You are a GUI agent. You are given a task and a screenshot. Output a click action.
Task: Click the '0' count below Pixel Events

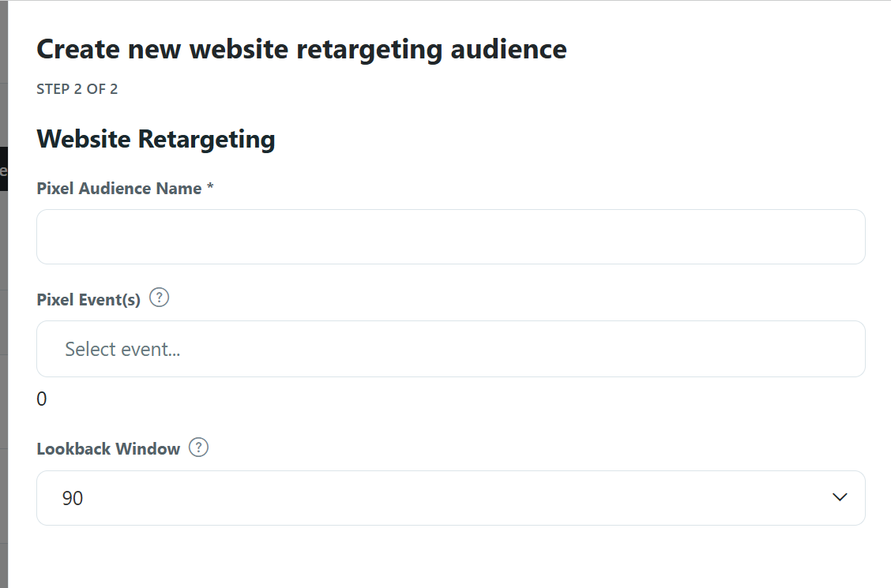click(x=42, y=399)
